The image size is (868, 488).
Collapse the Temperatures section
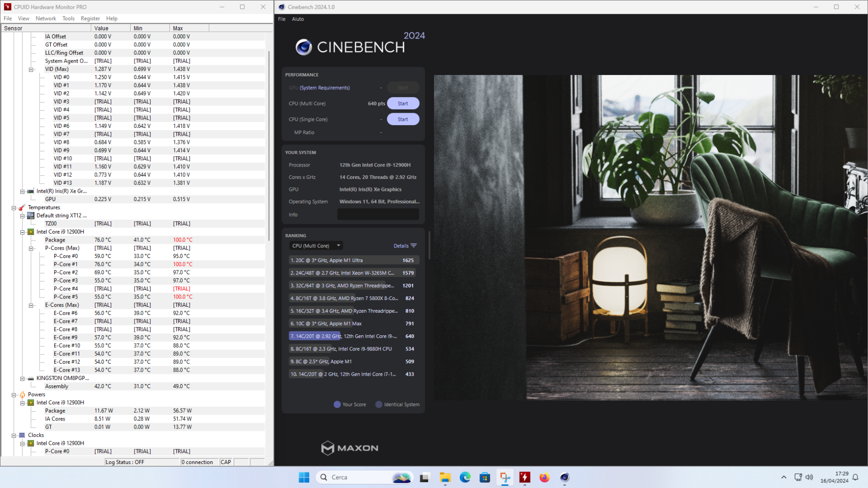pyautogui.click(x=14, y=208)
